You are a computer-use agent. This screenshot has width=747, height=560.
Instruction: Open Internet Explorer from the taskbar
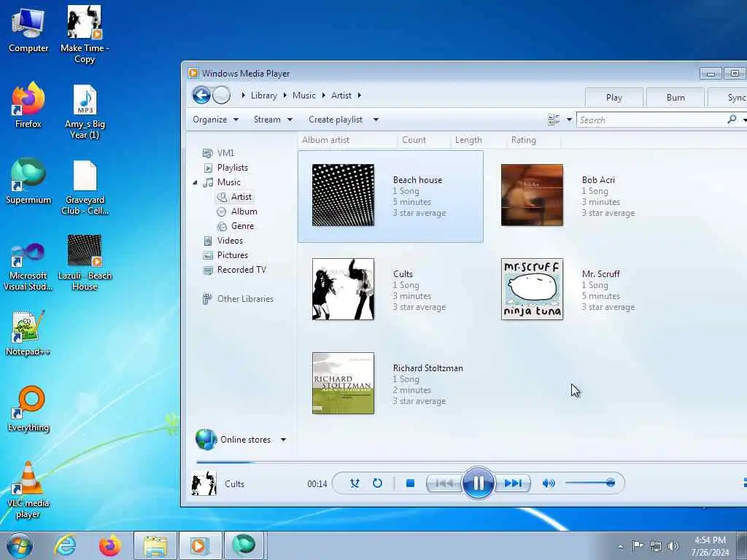[65, 545]
